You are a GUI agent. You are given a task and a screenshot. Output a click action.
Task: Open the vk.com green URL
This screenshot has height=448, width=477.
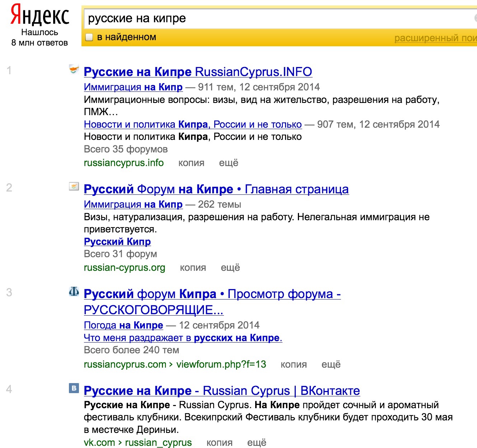point(100,443)
